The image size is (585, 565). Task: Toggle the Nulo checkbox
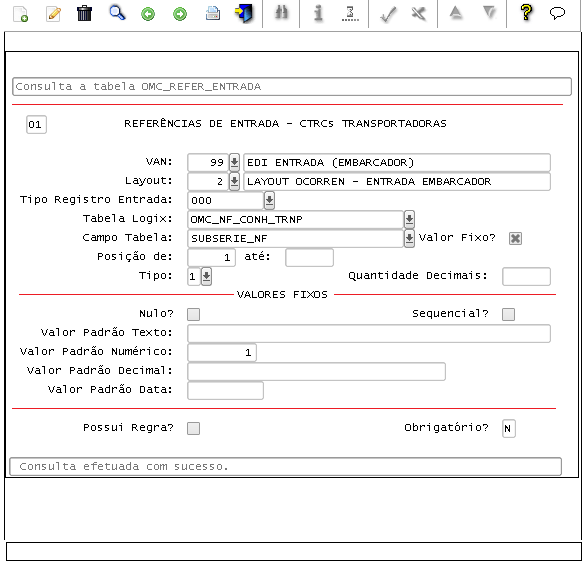(x=193, y=314)
